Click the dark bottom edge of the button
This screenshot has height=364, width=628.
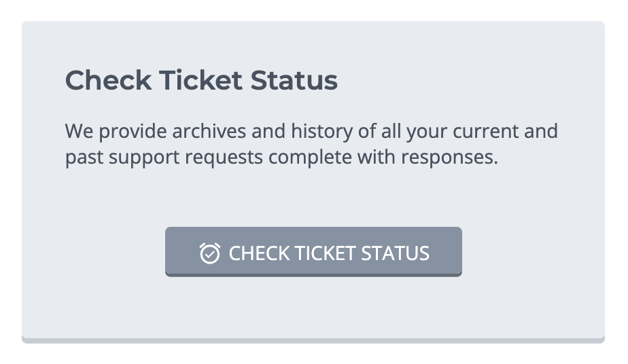tap(313, 274)
